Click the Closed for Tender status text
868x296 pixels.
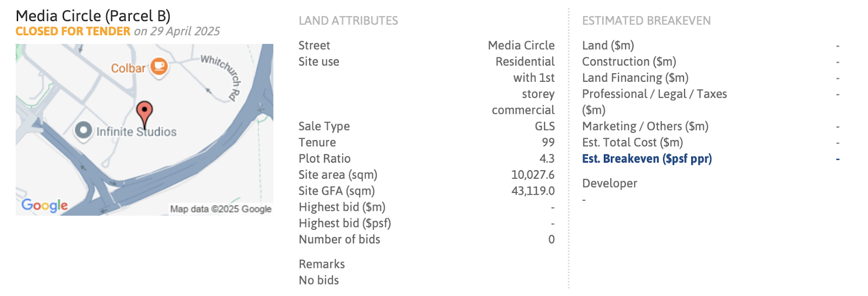[73, 31]
